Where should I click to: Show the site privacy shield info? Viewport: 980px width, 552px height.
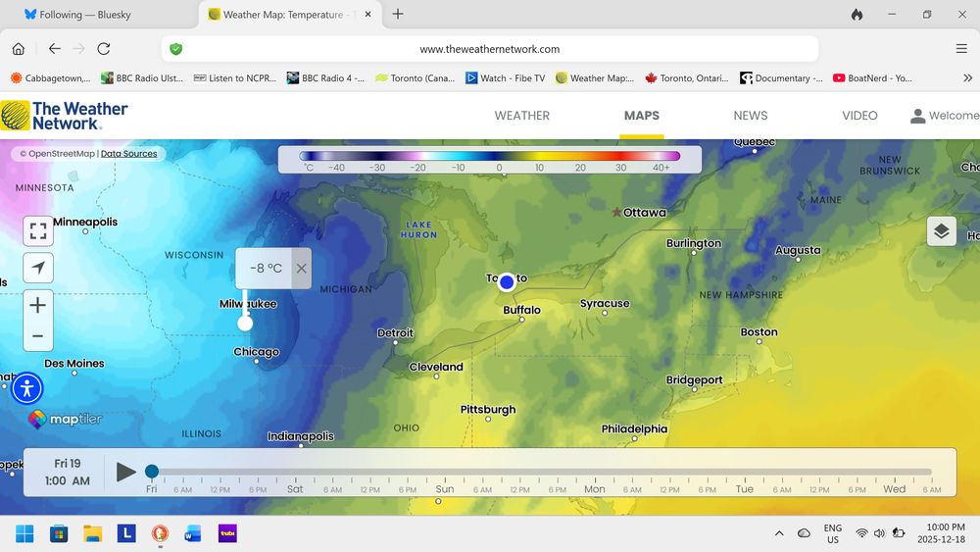[176, 49]
